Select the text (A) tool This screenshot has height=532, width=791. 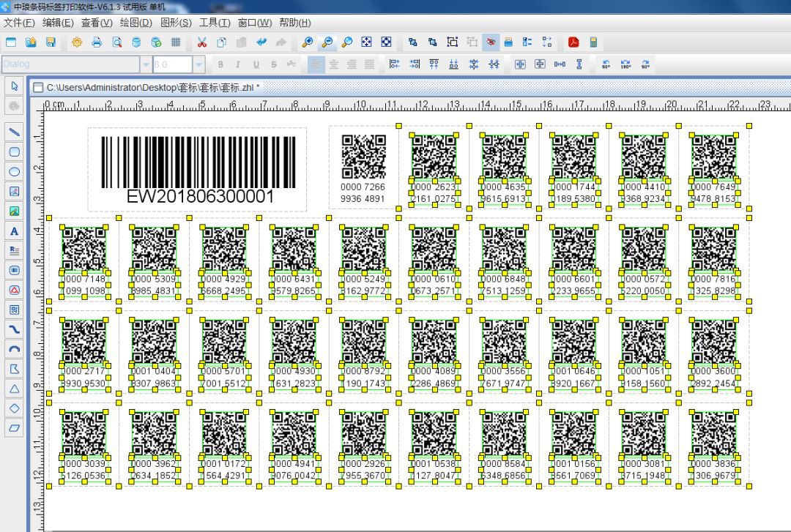14,231
